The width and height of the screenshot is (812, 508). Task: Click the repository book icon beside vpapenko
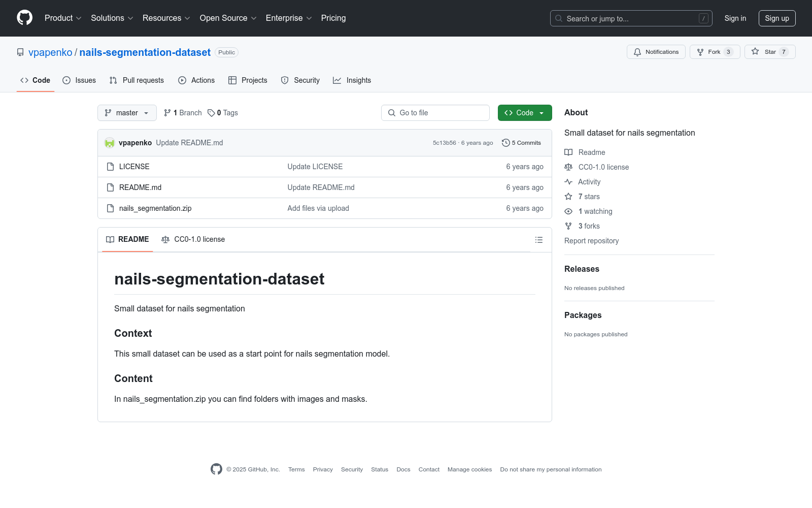(x=20, y=52)
